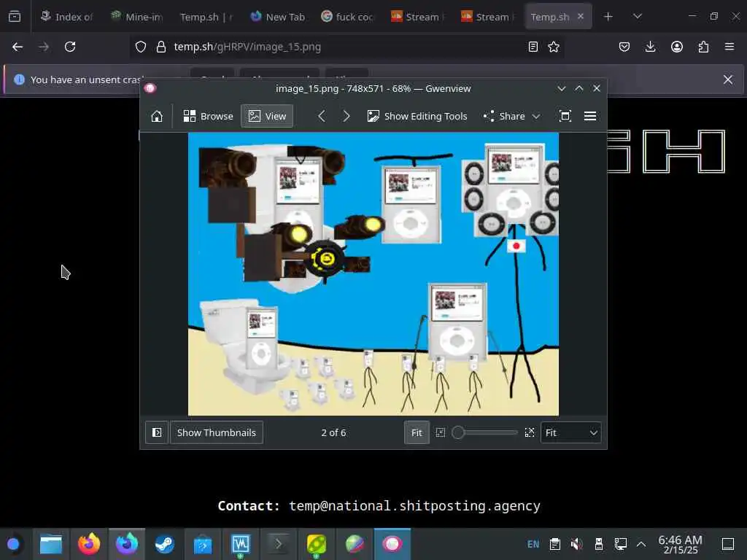Switch to the second 'Stream' tab
Image resolution: width=747 pixels, height=560 pixels.
point(489,17)
